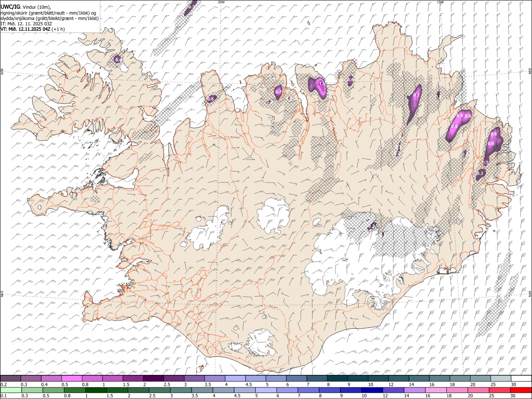Click the Hofsjökull glacier white area

[273, 215]
